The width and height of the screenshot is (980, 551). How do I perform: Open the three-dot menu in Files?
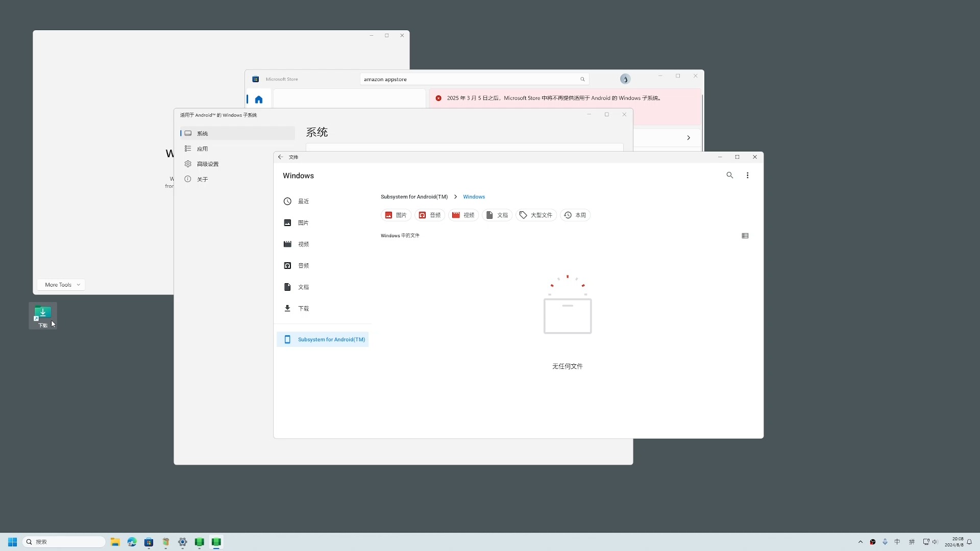[747, 175]
